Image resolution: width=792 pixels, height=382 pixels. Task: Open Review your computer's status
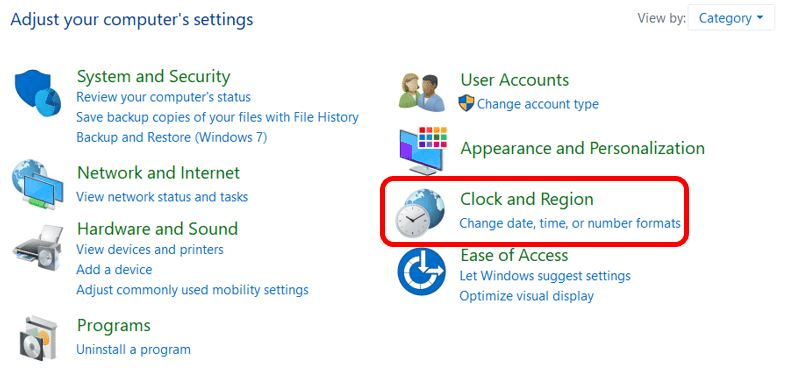[163, 97]
